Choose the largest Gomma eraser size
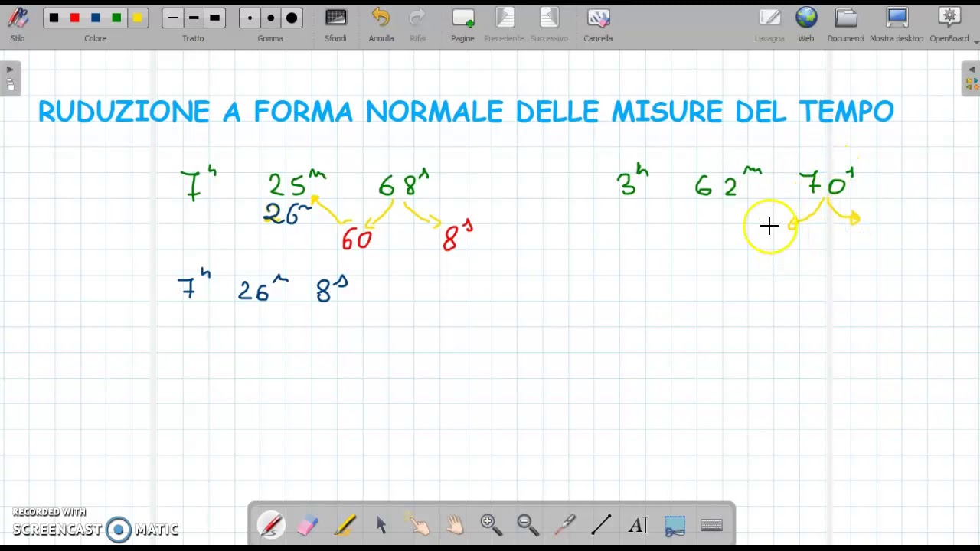 tap(292, 18)
